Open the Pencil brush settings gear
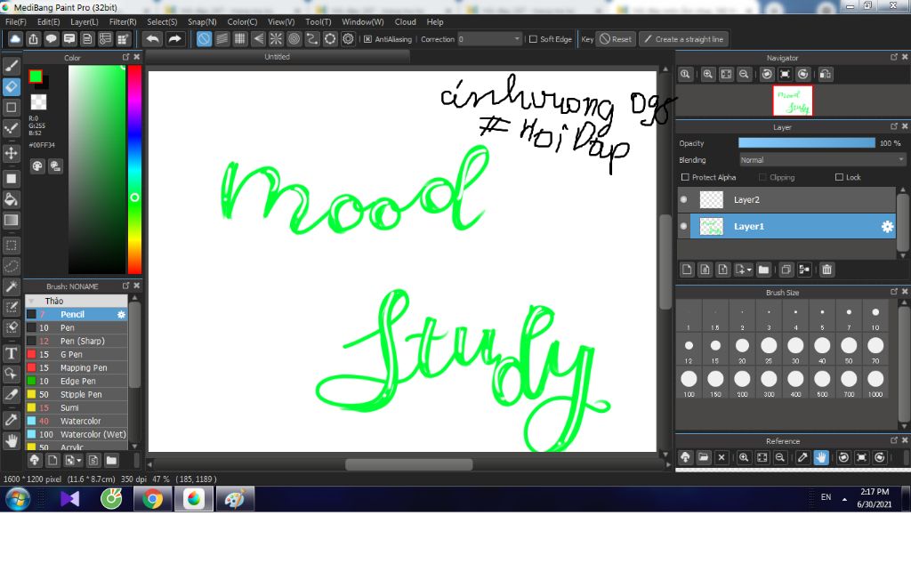911x588 pixels. tap(121, 314)
